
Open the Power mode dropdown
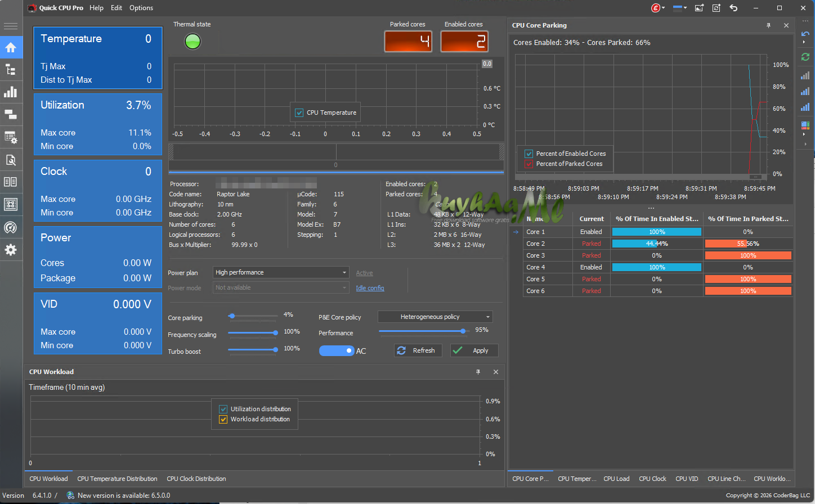pyautogui.click(x=281, y=287)
